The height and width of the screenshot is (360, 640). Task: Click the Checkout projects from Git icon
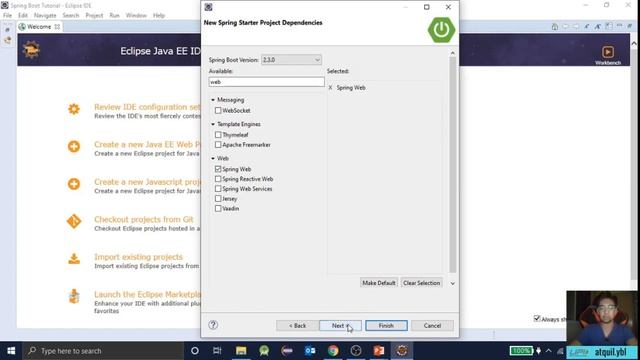click(x=74, y=221)
